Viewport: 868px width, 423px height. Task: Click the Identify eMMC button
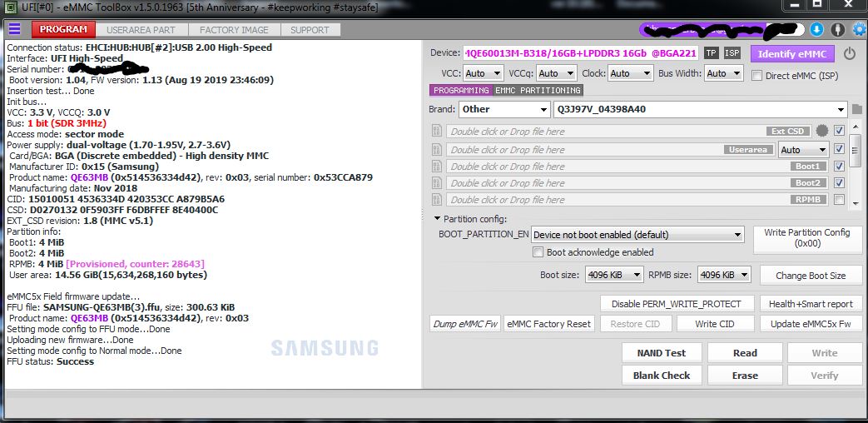792,53
